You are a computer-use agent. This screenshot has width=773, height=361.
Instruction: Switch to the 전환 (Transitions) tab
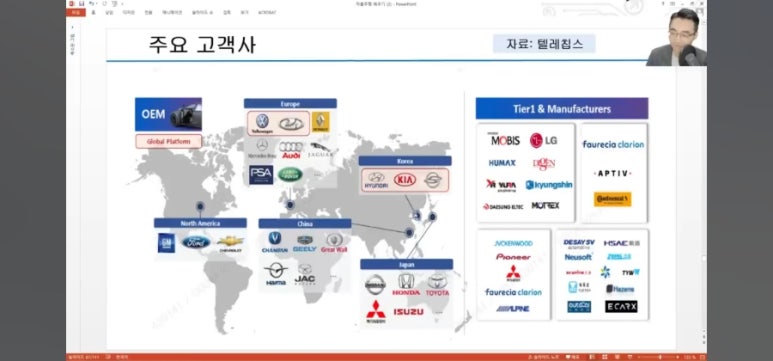pos(148,12)
